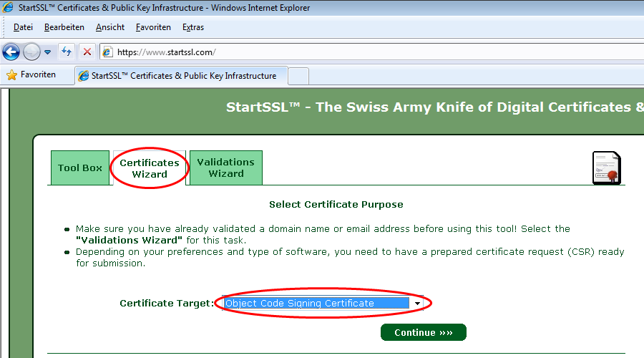Click the Select Certificate Purpose heading
This screenshot has width=644, height=358.
point(336,204)
